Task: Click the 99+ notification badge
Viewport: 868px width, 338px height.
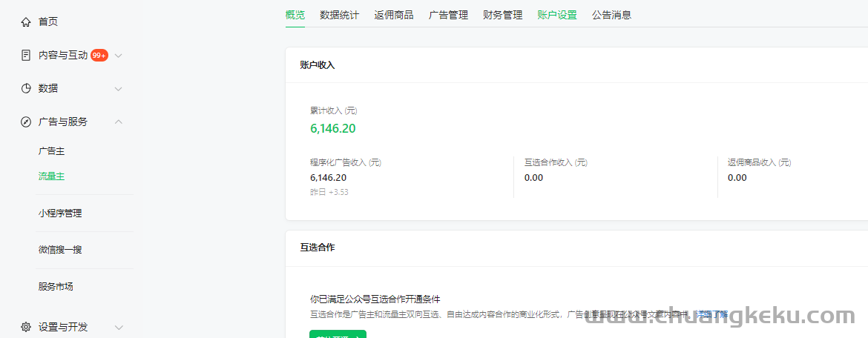Action: point(99,56)
